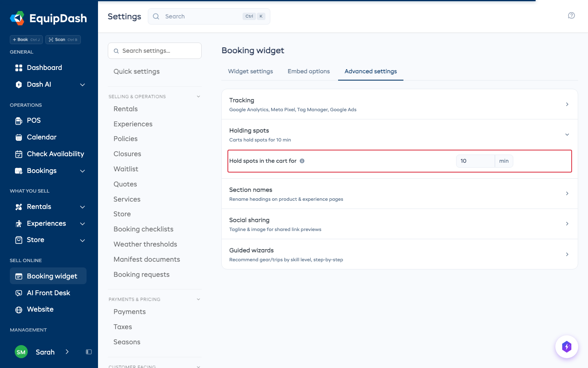Expand the Section names row
588x368 pixels.
coord(400,194)
